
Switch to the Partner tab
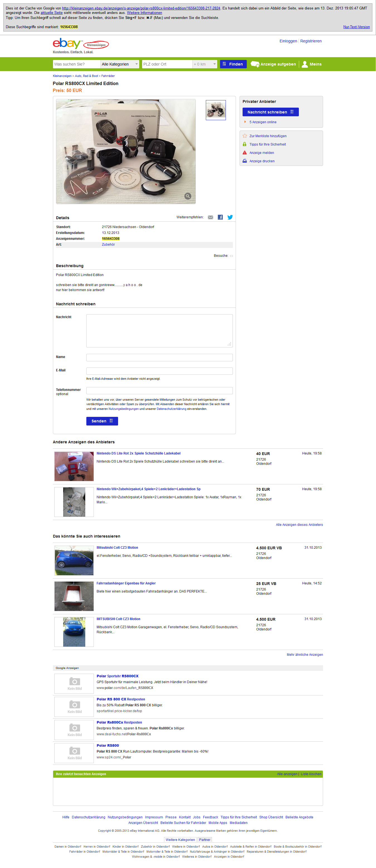[205, 840]
